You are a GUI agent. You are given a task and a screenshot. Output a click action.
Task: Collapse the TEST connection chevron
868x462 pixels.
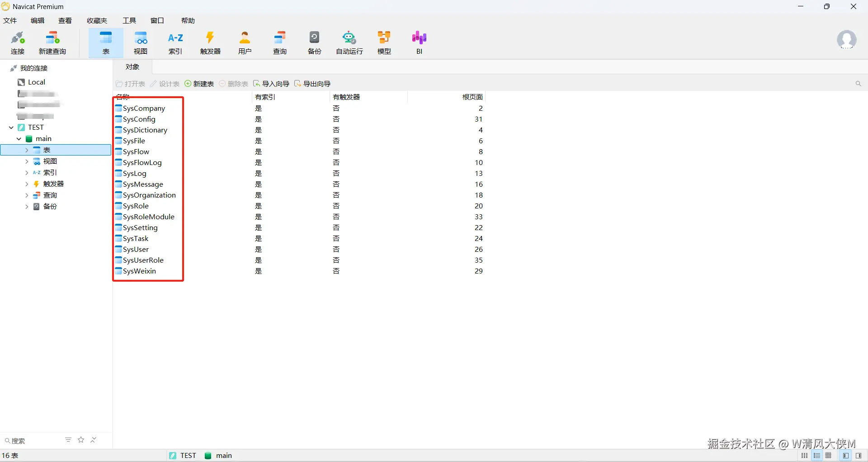click(11, 127)
